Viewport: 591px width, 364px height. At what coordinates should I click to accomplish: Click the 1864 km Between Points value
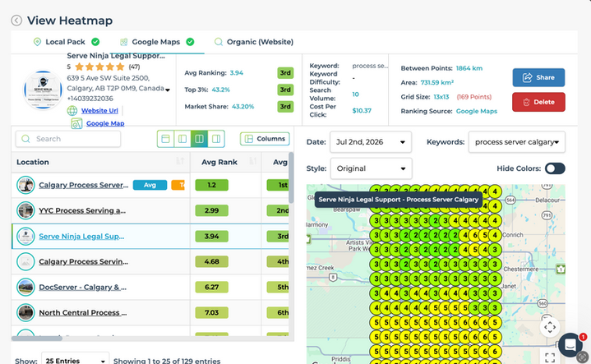click(x=469, y=68)
